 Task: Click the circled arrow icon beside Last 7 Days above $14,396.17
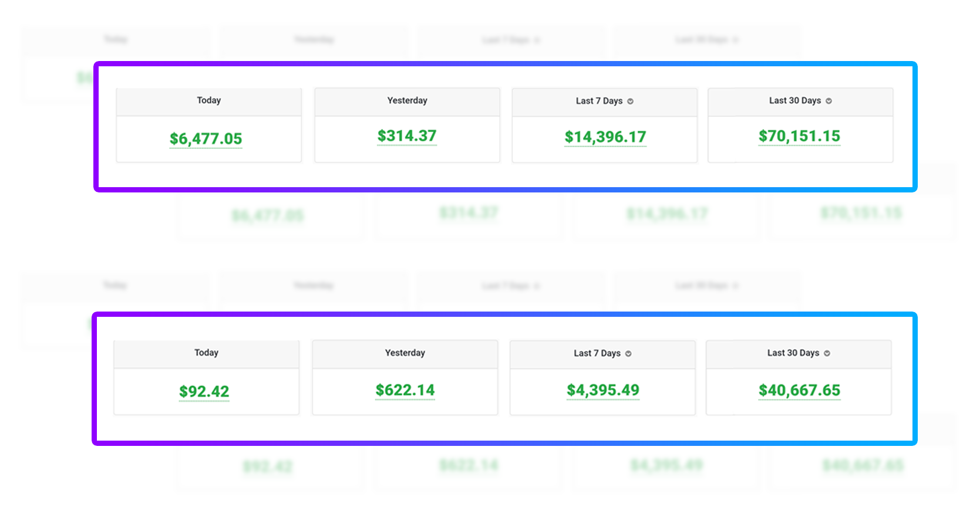coord(631,102)
